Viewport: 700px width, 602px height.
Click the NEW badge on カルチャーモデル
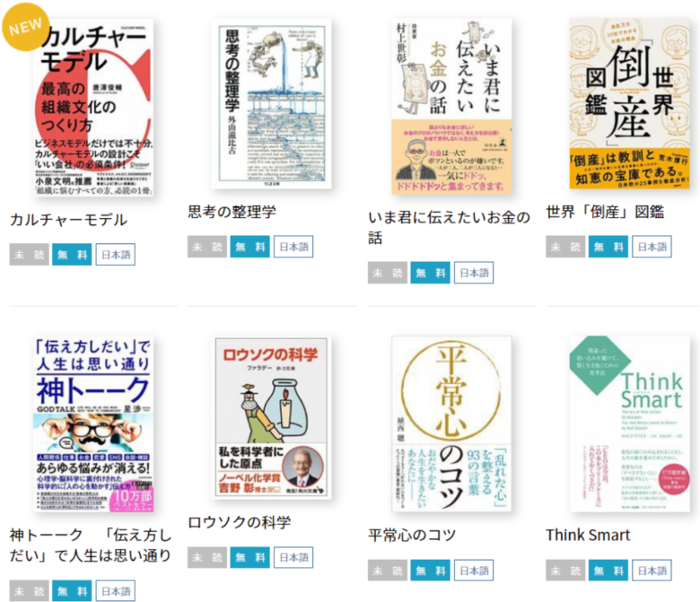25,27
